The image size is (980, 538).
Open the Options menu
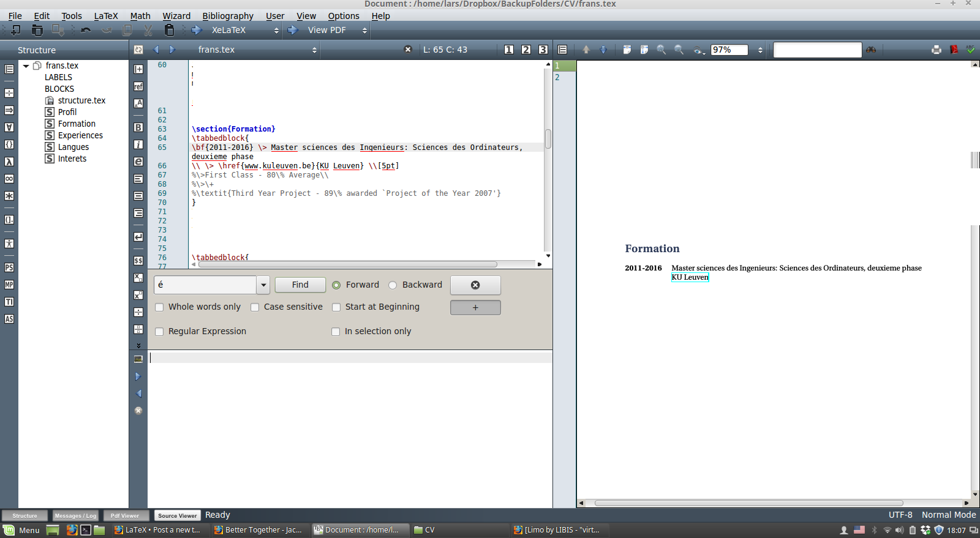coord(344,16)
